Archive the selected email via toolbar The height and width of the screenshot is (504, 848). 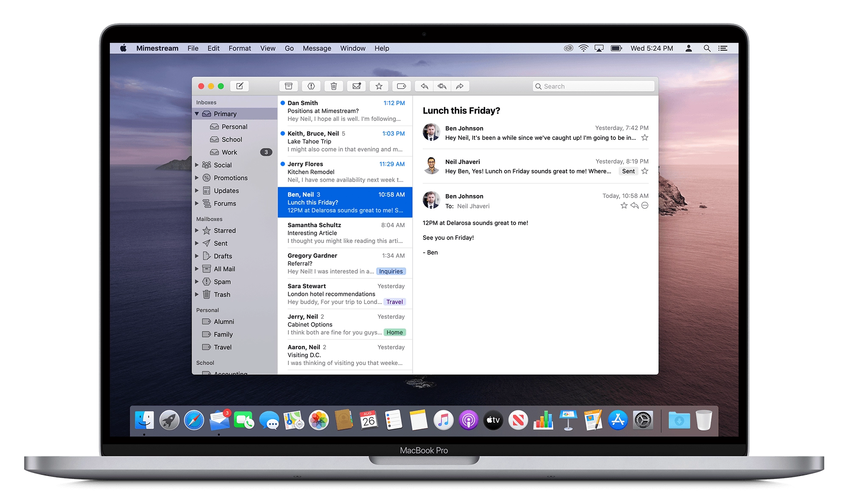click(x=288, y=86)
